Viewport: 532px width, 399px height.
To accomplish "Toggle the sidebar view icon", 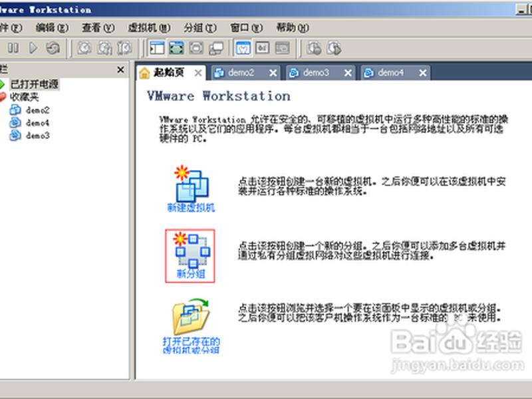I will [x=157, y=48].
